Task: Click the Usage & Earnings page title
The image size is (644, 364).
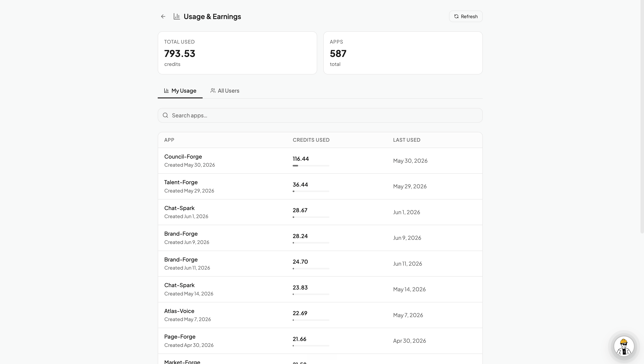Action: coord(212,16)
